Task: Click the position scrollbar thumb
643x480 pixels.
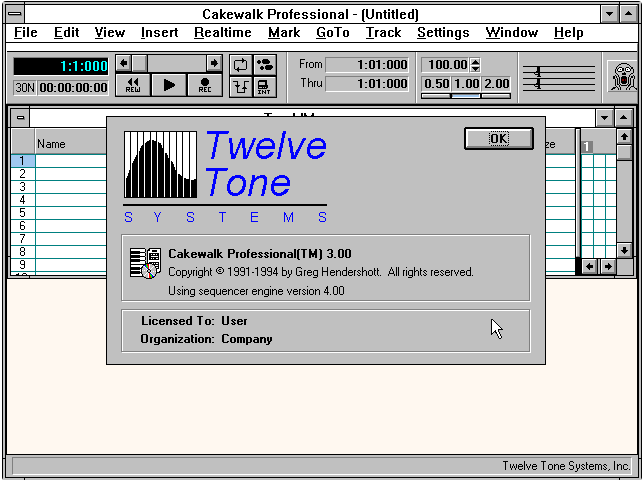Action: (139, 64)
